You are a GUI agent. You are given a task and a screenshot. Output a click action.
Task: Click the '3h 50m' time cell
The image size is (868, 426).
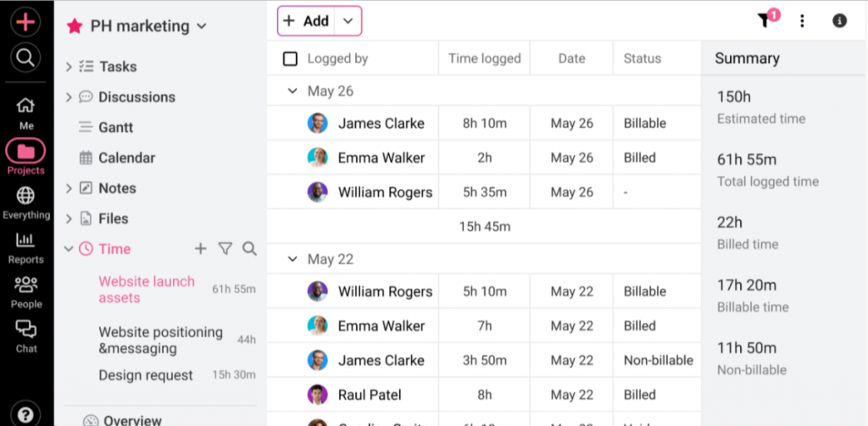click(x=484, y=360)
